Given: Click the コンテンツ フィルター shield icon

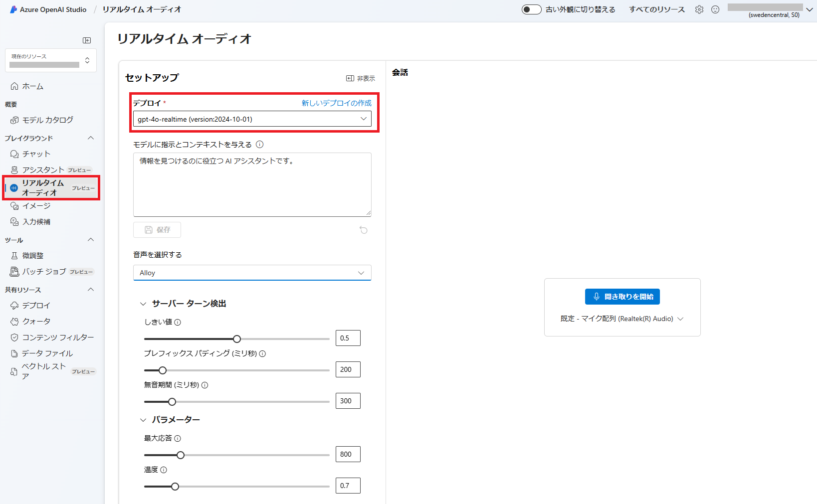Looking at the screenshot, I should (x=14, y=337).
